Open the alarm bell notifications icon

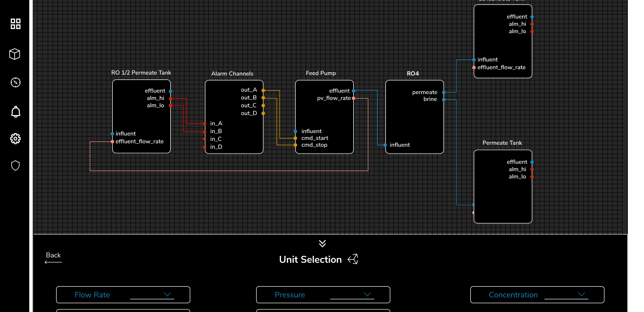[x=16, y=112]
